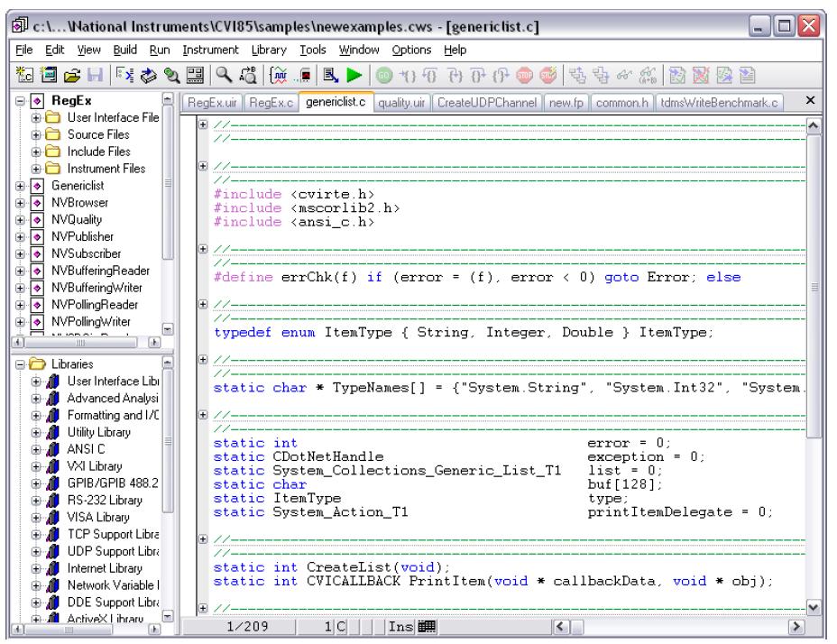This screenshot has height=644, width=837.
Task: Expand the Source Files folder
Action: tap(36, 134)
